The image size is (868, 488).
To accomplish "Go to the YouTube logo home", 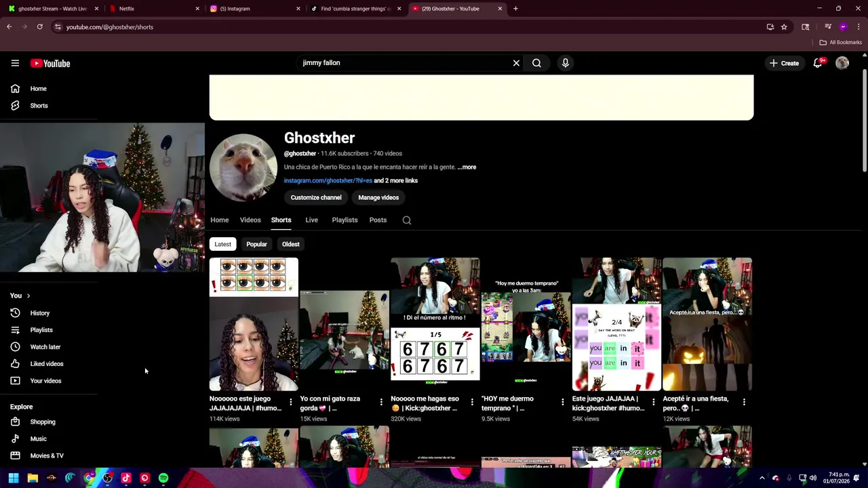I will pos(50,63).
